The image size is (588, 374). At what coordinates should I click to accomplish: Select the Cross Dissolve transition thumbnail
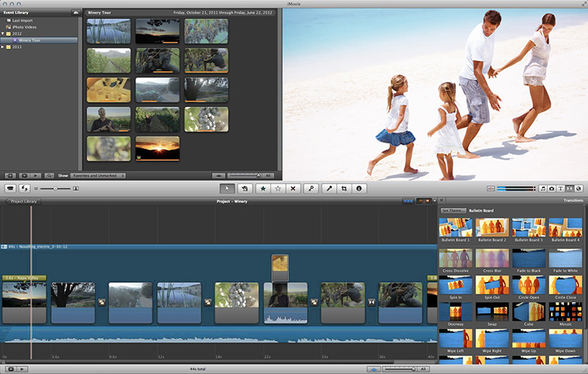[456, 257]
